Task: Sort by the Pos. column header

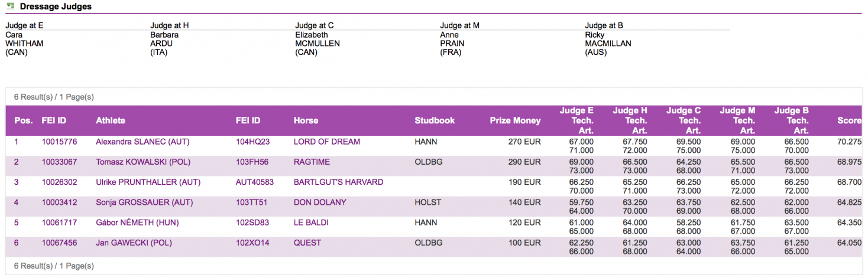Action: (x=24, y=120)
